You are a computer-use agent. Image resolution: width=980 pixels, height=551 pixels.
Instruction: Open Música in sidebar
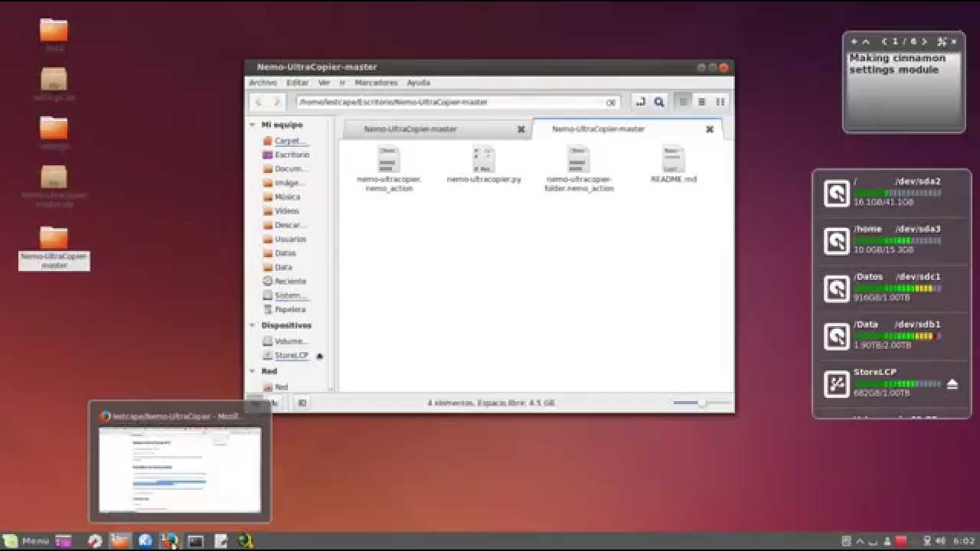coord(282,197)
